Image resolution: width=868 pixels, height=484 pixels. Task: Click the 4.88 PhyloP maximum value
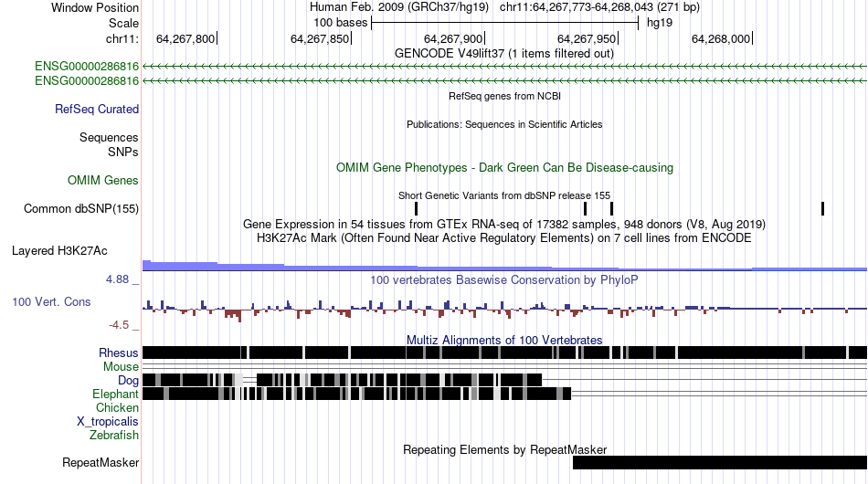coord(117,279)
